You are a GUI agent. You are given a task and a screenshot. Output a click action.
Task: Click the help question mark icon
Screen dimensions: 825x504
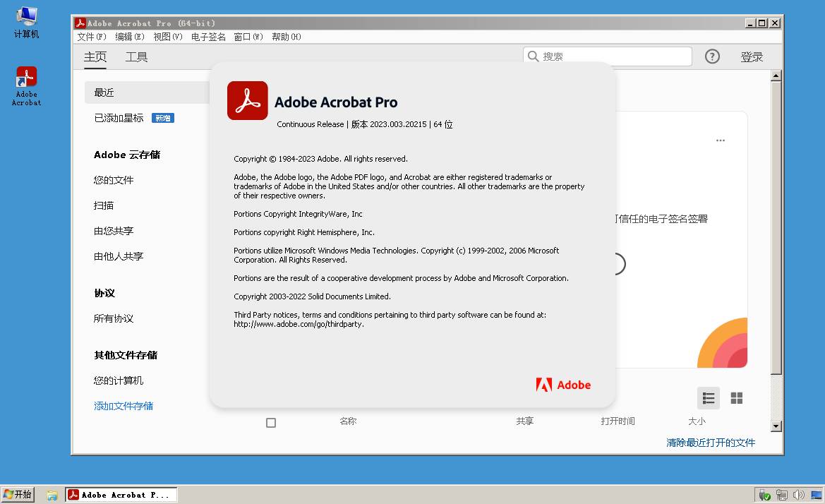point(712,56)
